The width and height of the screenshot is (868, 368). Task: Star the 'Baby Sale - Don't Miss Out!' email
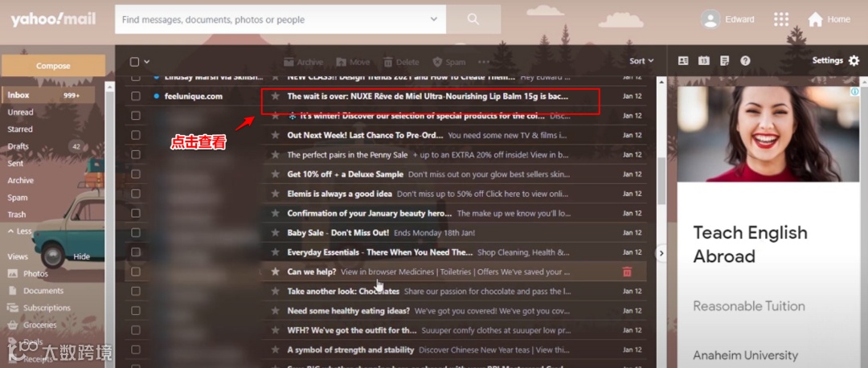pos(275,233)
